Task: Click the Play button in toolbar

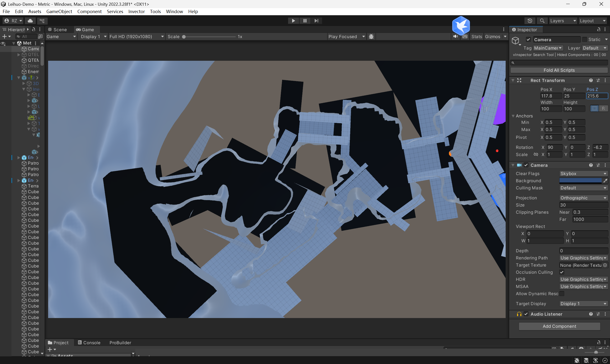Action: [x=293, y=21]
